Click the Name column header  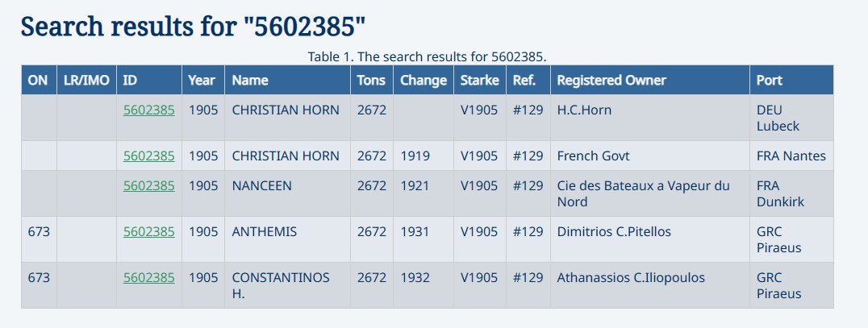pos(250,80)
